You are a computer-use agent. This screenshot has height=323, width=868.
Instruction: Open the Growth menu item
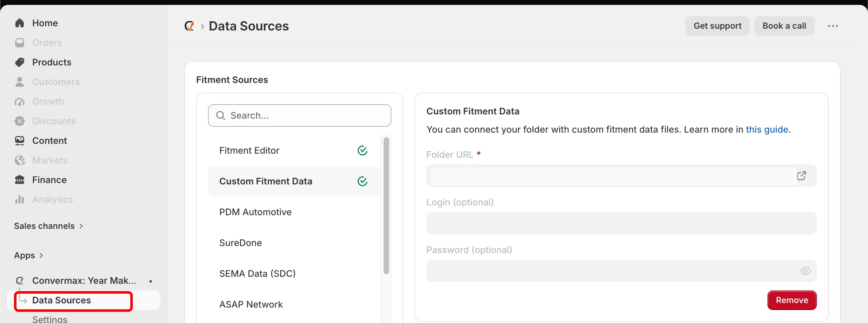(x=48, y=101)
